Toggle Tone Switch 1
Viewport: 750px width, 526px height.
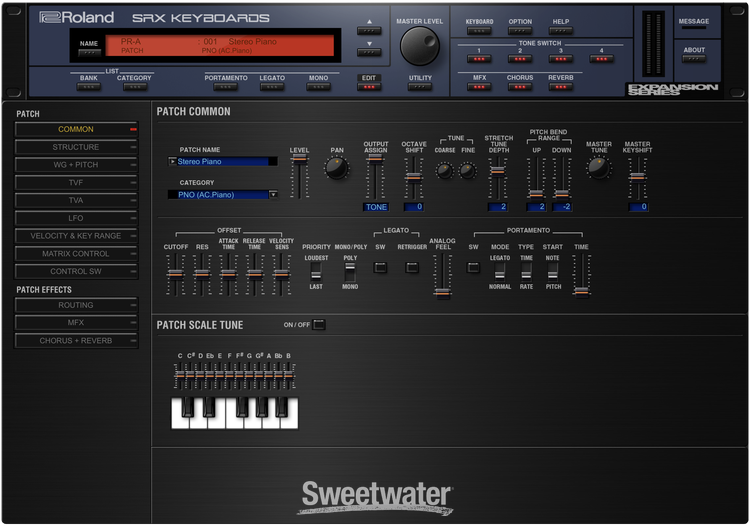(479, 59)
